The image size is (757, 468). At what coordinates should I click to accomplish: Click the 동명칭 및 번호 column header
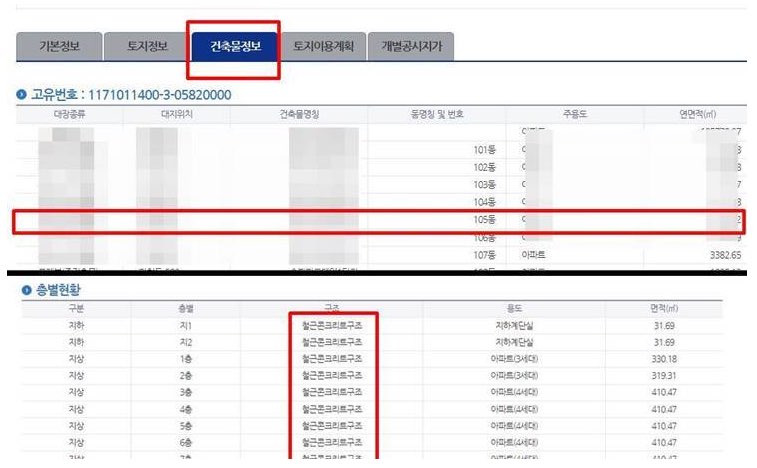point(437,114)
